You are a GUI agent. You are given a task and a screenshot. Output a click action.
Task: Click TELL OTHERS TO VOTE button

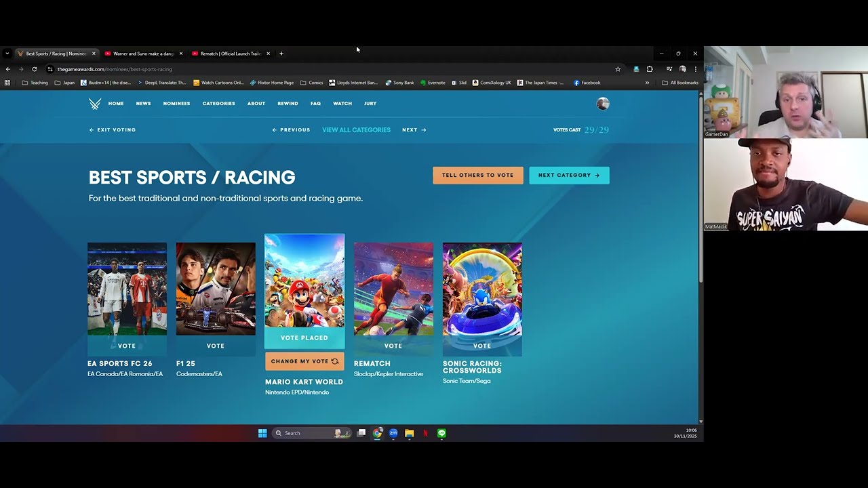(x=478, y=175)
